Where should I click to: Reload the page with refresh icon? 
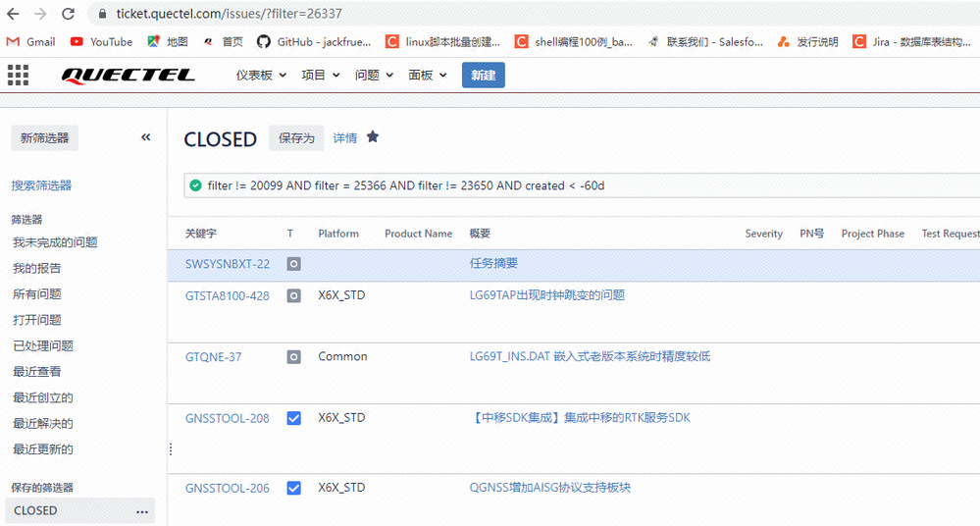tap(68, 14)
